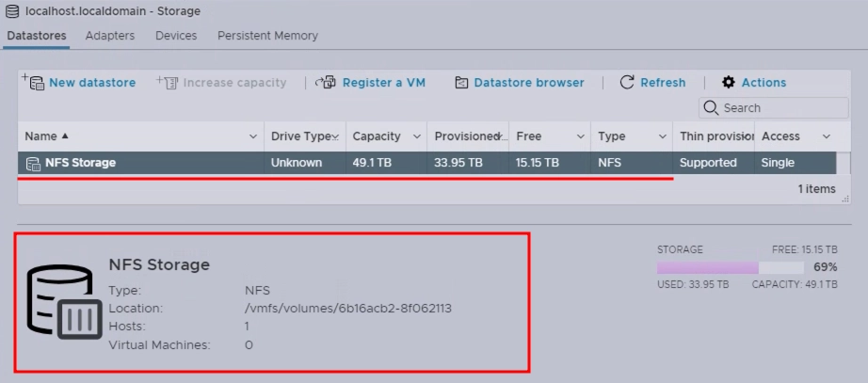Click the Register a VM icon
The image size is (868, 383).
point(327,83)
